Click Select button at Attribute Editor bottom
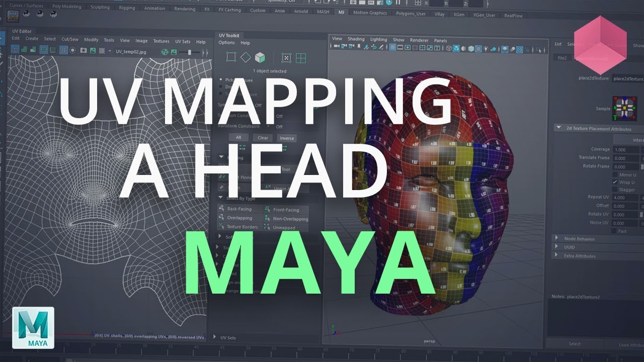The height and width of the screenshot is (362, 644). [575, 344]
